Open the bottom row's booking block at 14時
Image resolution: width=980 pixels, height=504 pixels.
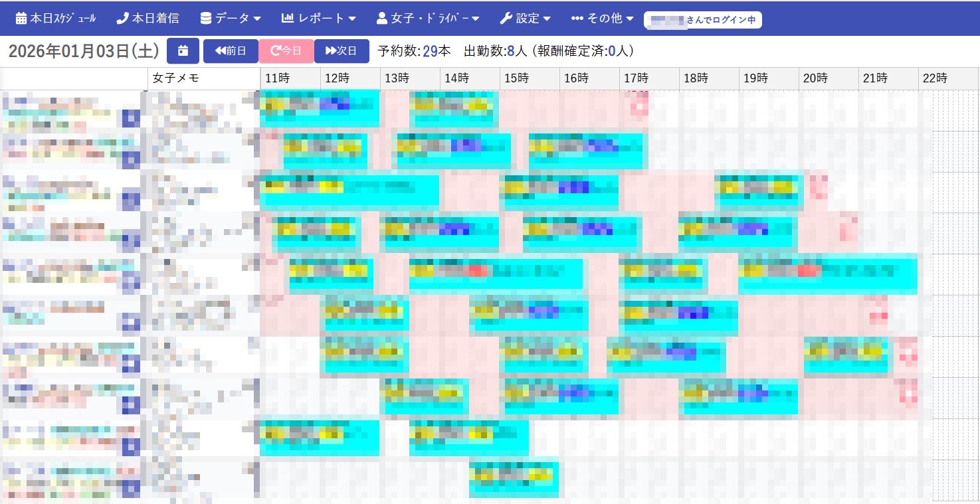514,479
